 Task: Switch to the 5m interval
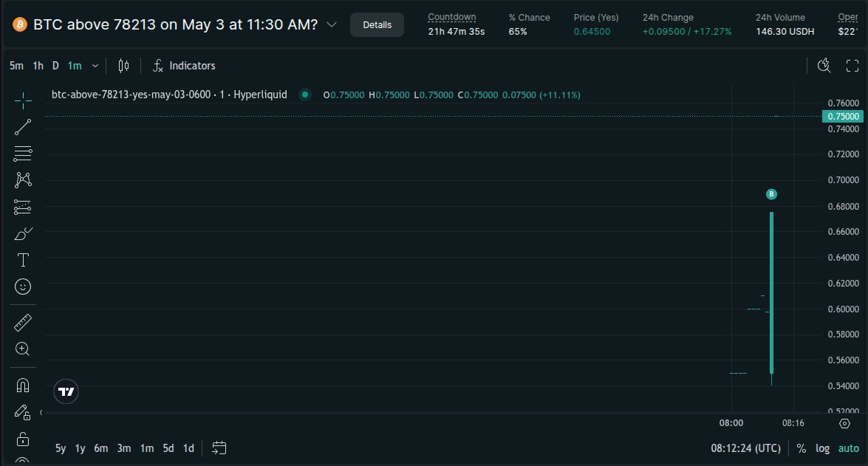tap(16, 66)
